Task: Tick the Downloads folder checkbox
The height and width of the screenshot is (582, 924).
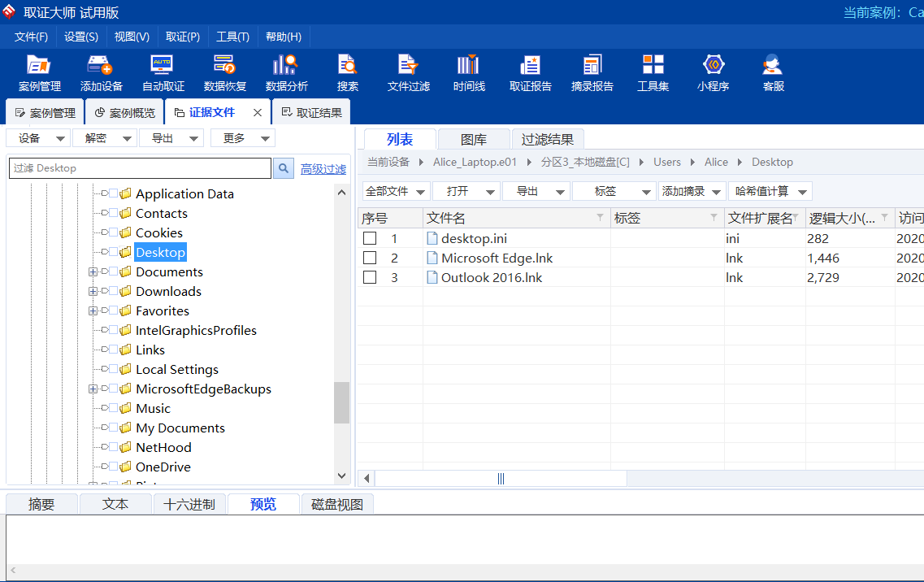Action: (113, 291)
